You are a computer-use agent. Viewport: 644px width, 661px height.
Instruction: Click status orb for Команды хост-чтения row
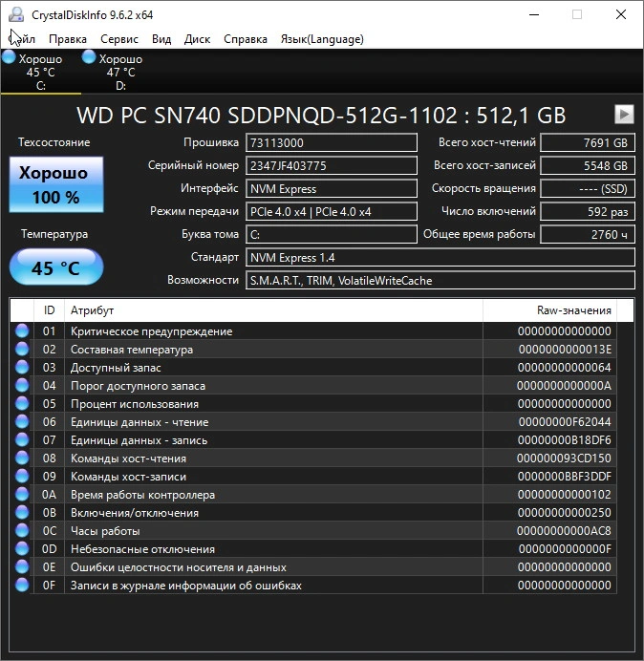pyautogui.click(x=22, y=458)
